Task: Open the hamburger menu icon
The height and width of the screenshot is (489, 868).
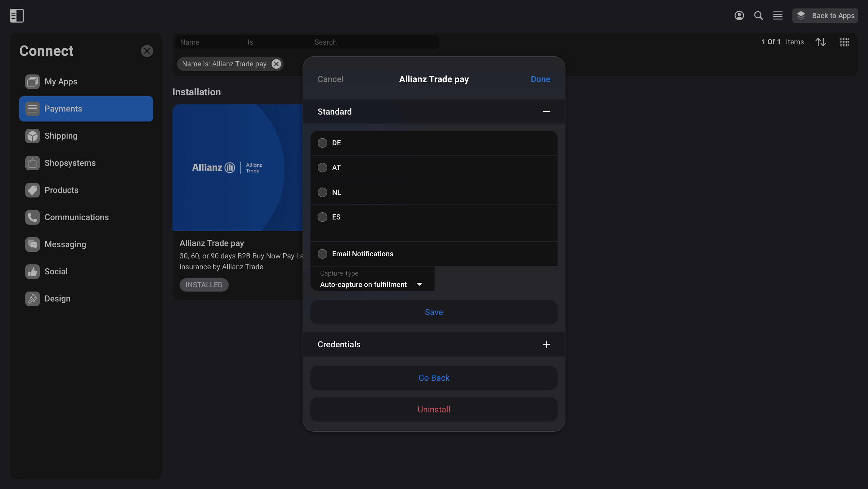Action: [778, 15]
